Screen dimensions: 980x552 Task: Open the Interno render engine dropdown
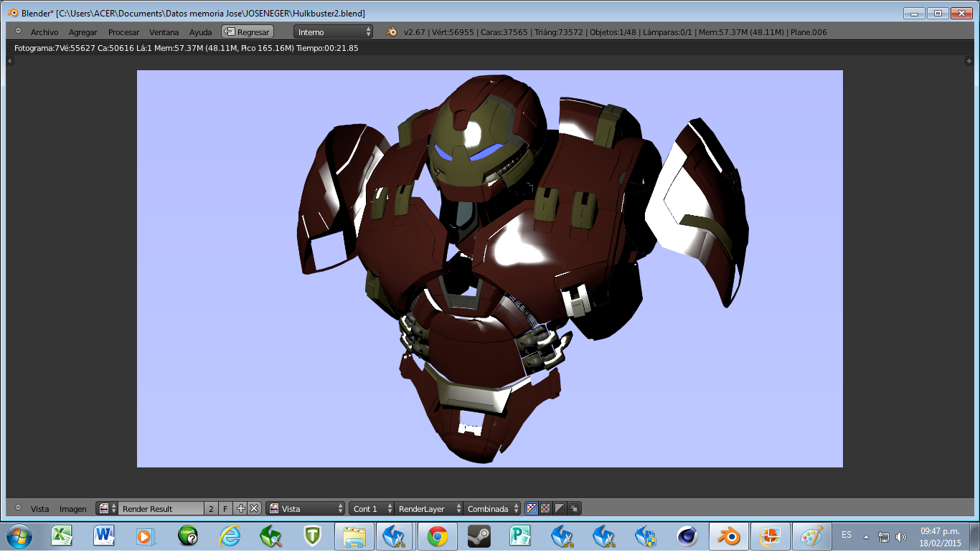[x=334, y=32]
